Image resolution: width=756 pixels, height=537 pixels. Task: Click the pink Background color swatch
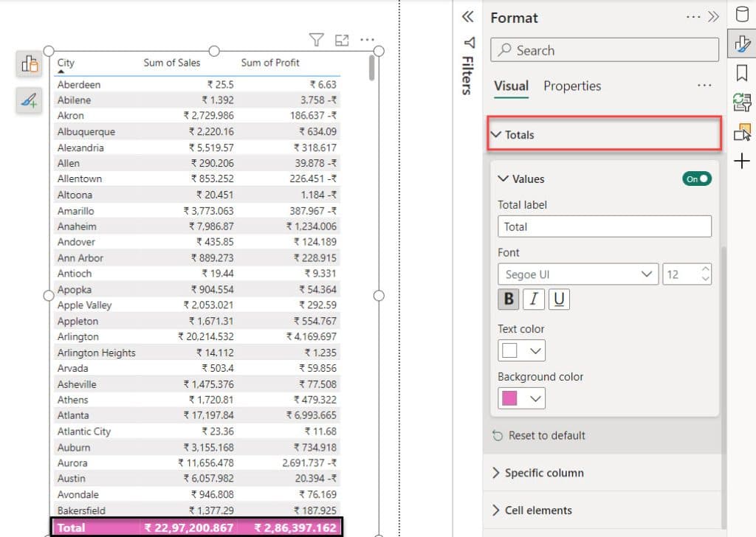pyautogui.click(x=509, y=398)
